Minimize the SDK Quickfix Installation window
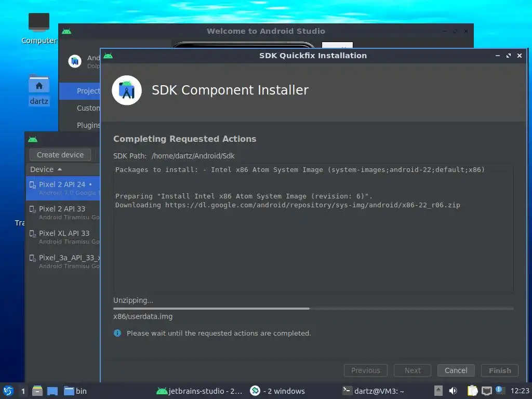 [497, 56]
